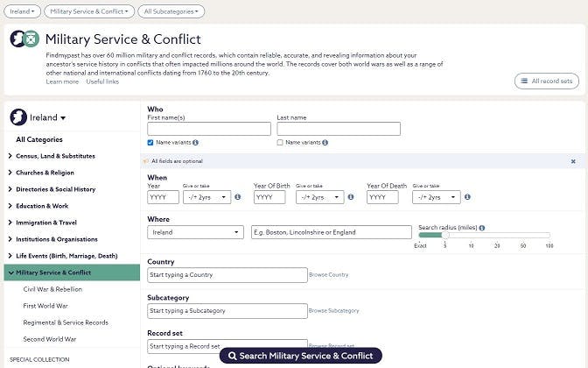The width and height of the screenshot is (588, 368).
Task: Click the Ireland map icon in the header
Action: pos(17,39)
